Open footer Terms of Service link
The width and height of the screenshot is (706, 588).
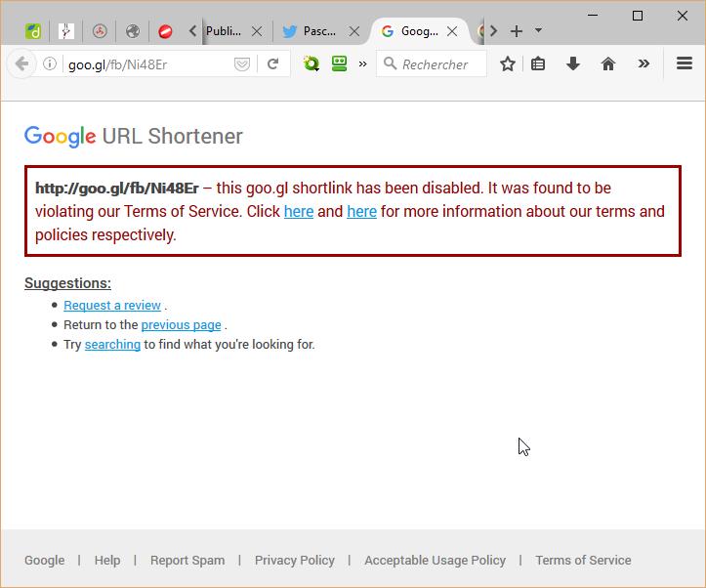tap(583, 560)
